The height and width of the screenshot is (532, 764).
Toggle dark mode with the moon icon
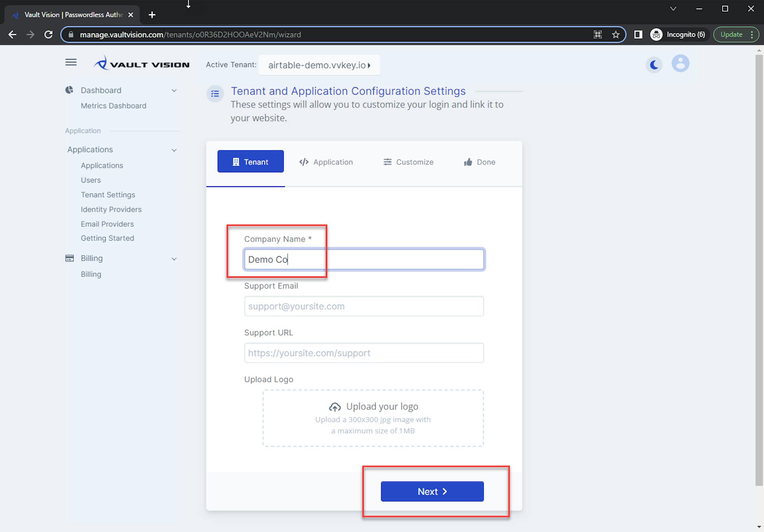(654, 65)
